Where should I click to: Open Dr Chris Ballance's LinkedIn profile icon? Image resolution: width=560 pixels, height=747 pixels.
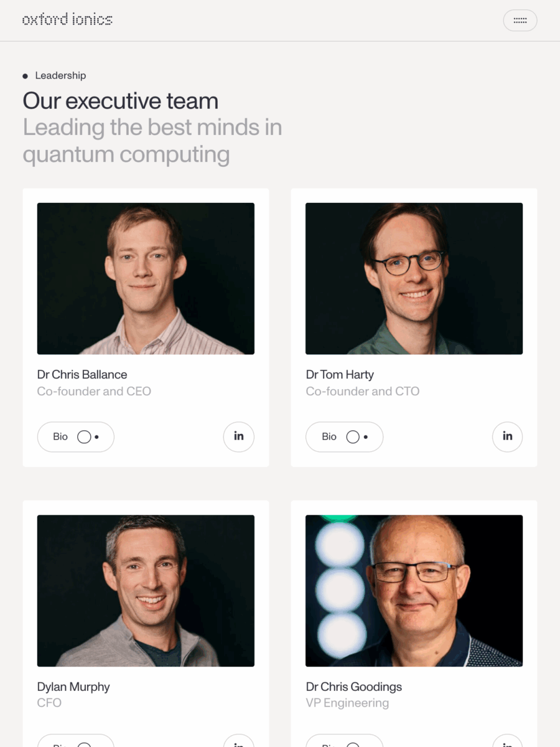239,436
